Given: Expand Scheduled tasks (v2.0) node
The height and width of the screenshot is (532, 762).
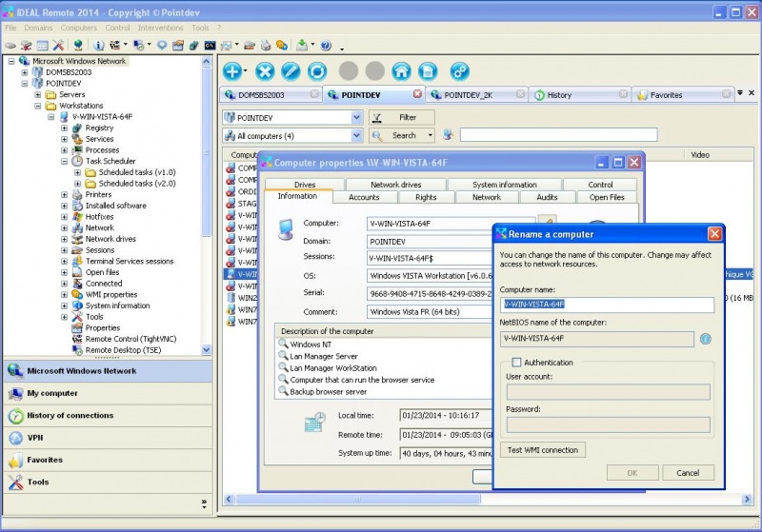Looking at the screenshot, I should click(x=77, y=184).
